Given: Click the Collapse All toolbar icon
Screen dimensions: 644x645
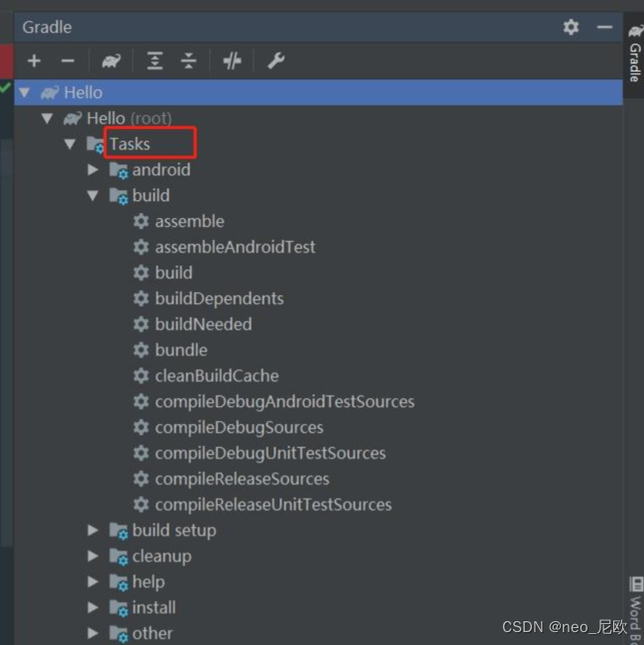Looking at the screenshot, I should (x=188, y=60).
